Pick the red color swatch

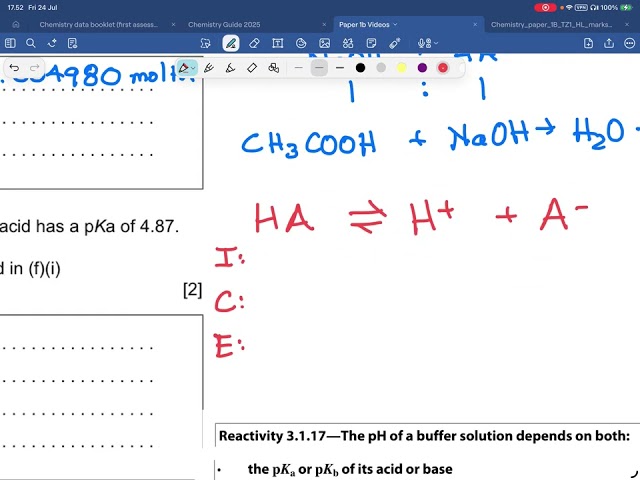(x=443, y=68)
